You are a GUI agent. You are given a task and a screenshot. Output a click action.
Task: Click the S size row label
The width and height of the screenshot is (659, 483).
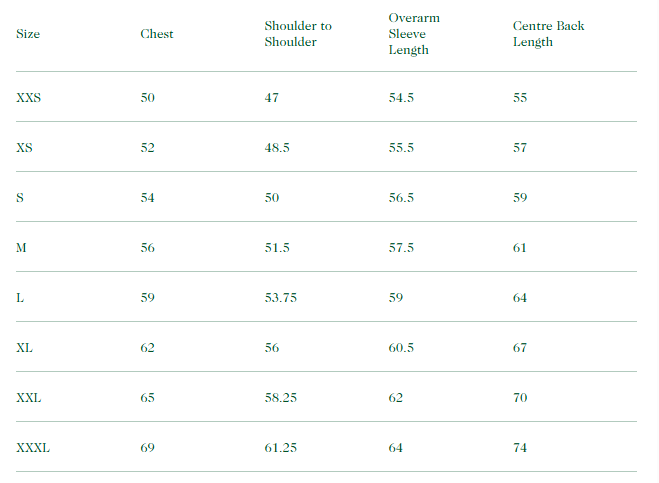point(20,198)
